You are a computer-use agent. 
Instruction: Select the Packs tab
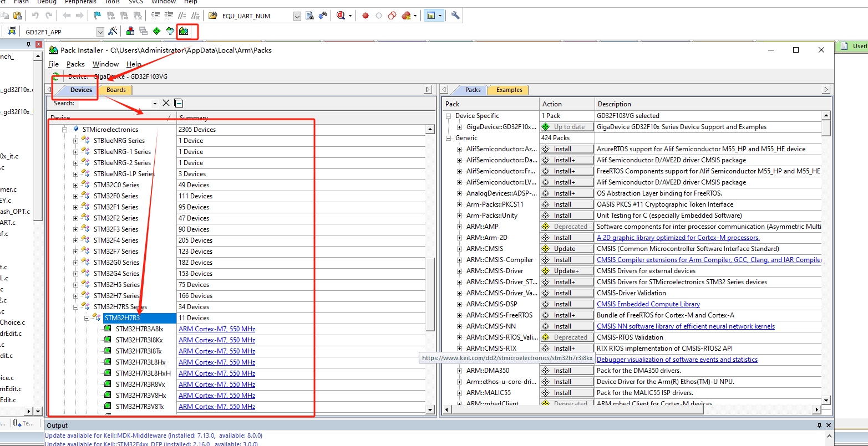pyautogui.click(x=473, y=90)
